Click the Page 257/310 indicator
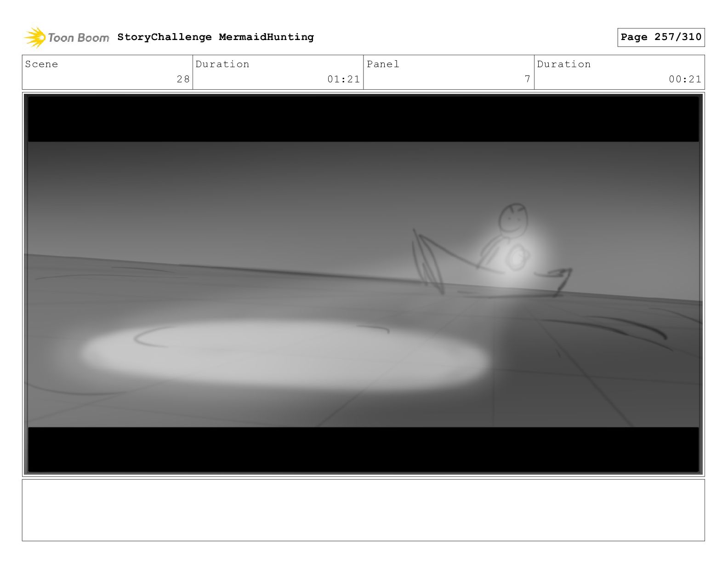 click(661, 37)
